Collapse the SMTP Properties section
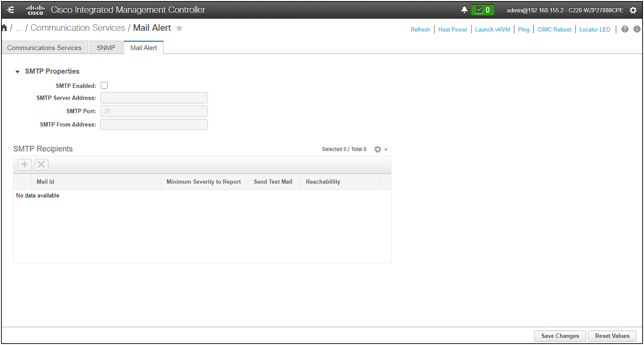The width and height of the screenshot is (644, 345). click(17, 72)
